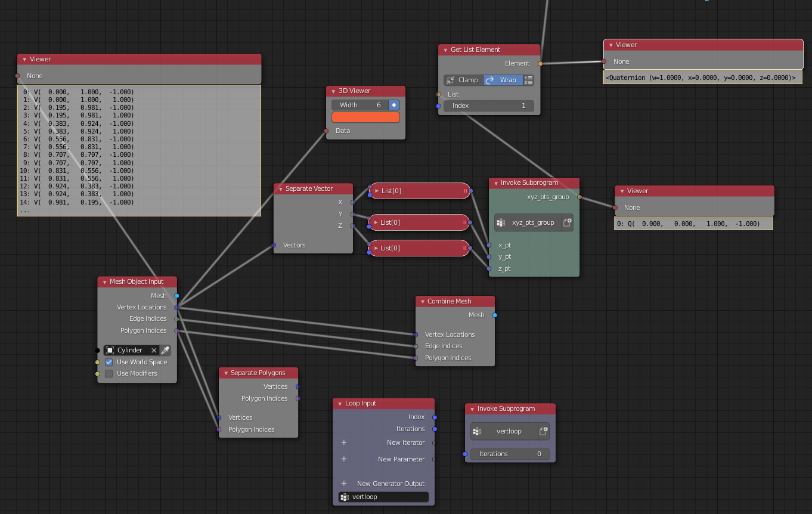Click the Index value field

pos(489,106)
